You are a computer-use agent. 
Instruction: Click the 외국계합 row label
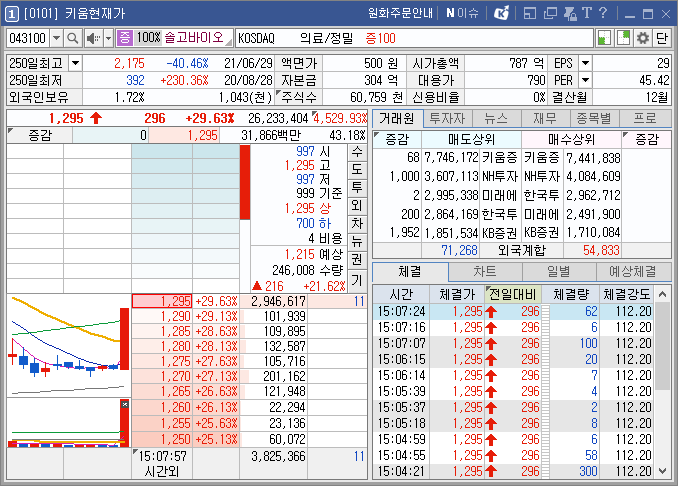click(x=521, y=250)
